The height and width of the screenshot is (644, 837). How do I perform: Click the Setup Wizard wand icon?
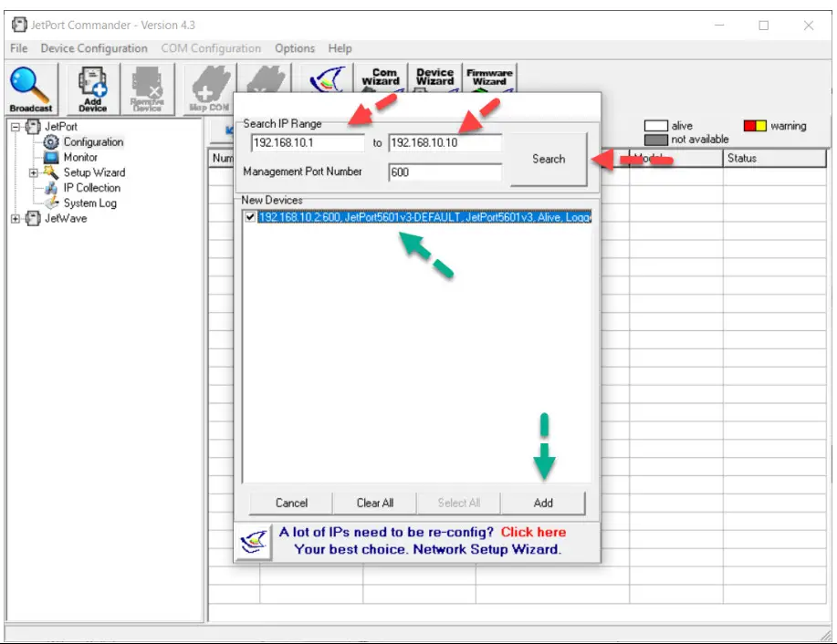51,172
